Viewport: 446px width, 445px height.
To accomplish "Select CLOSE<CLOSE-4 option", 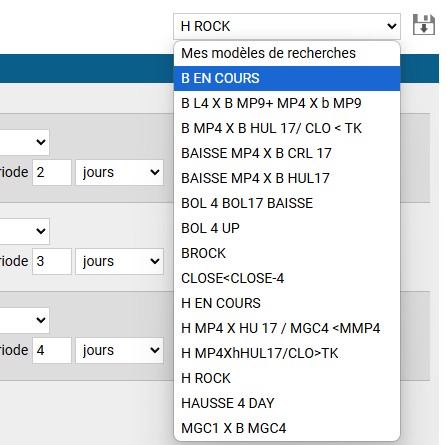I will pos(287,278).
